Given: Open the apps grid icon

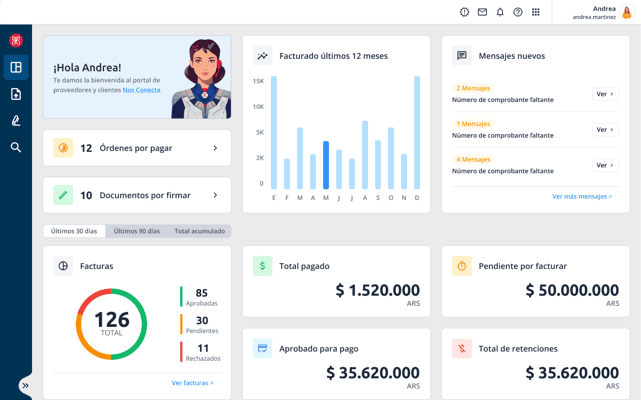Looking at the screenshot, I should coord(536,12).
